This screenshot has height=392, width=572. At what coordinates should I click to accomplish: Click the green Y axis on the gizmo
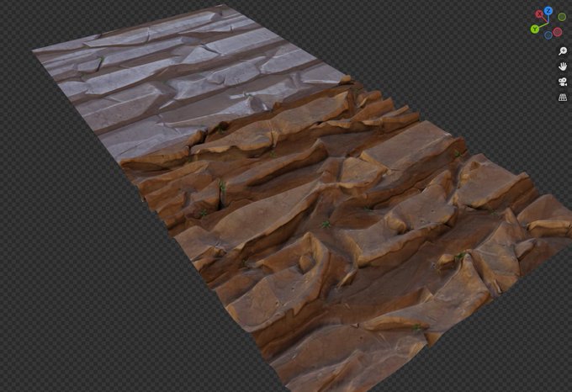[x=535, y=29]
